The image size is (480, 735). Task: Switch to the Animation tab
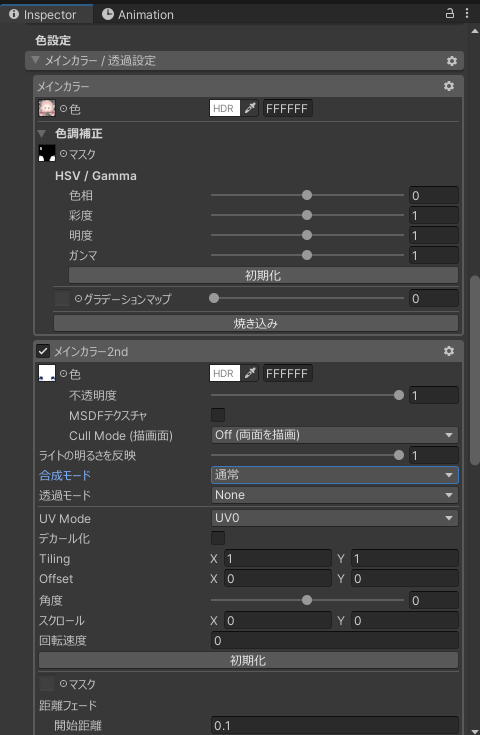138,15
